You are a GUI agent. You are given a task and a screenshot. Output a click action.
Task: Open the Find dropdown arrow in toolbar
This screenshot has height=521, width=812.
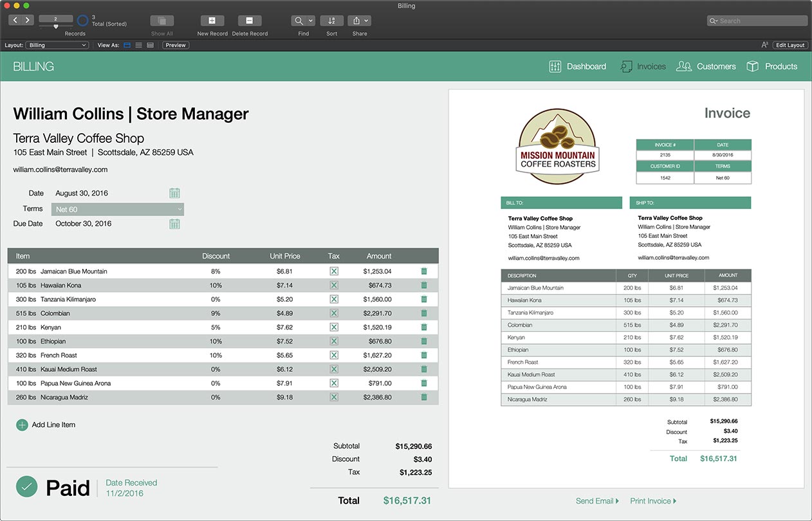click(x=311, y=21)
